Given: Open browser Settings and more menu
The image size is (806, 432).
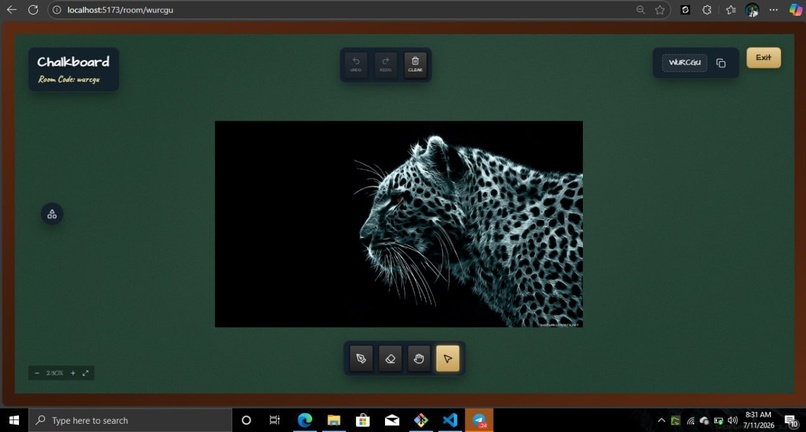Looking at the screenshot, I should (774, 10).
